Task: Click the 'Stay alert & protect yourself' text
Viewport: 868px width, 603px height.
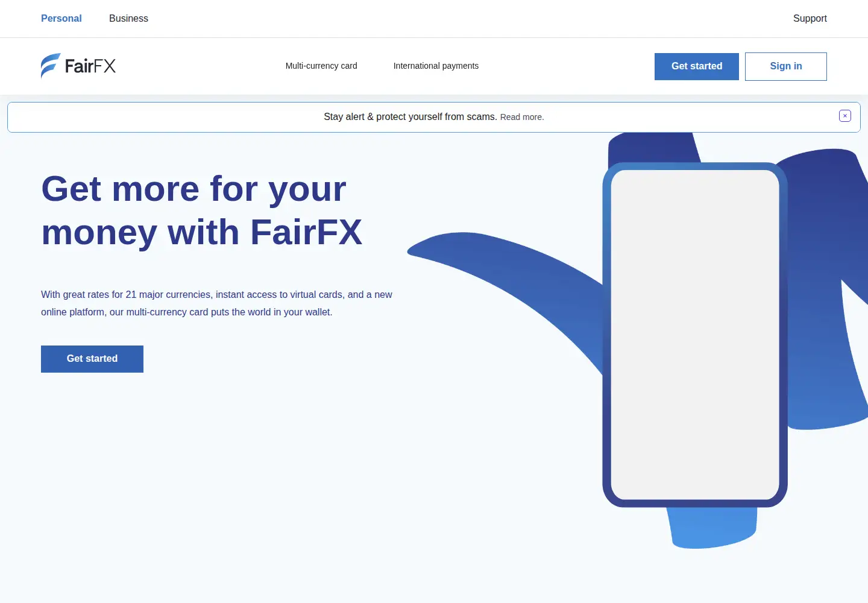Action: (x=410, y=117)
